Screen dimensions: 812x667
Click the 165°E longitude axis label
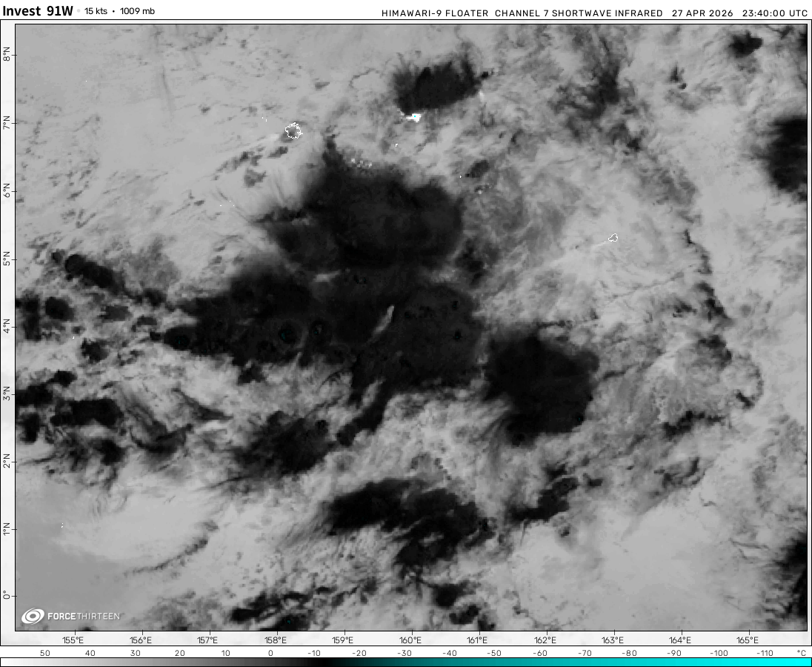[x=747, y=640]
